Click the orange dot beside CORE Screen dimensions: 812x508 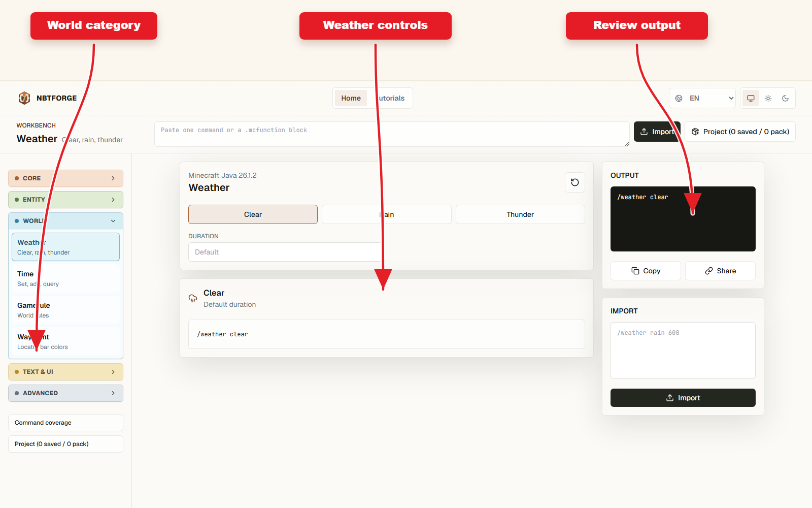(17, 178)
